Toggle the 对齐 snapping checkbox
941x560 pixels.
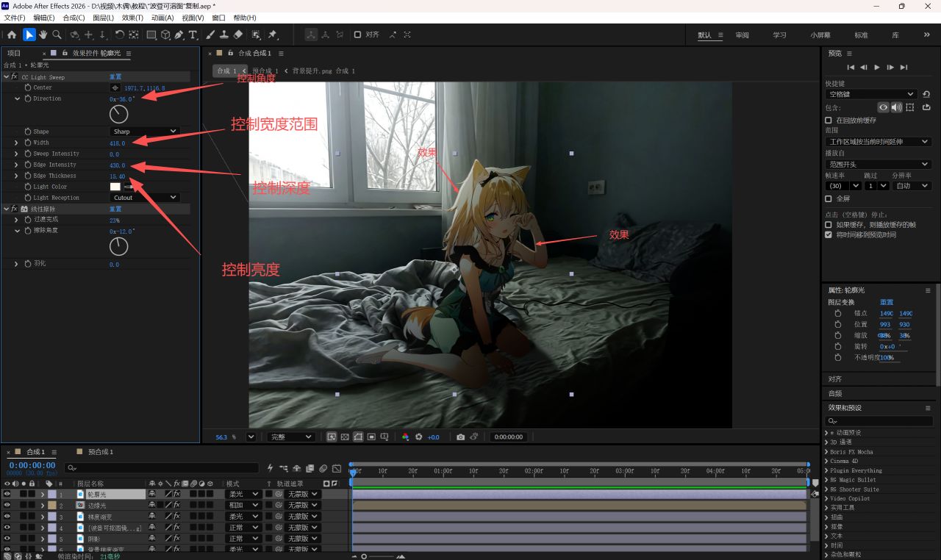(357, 35)
